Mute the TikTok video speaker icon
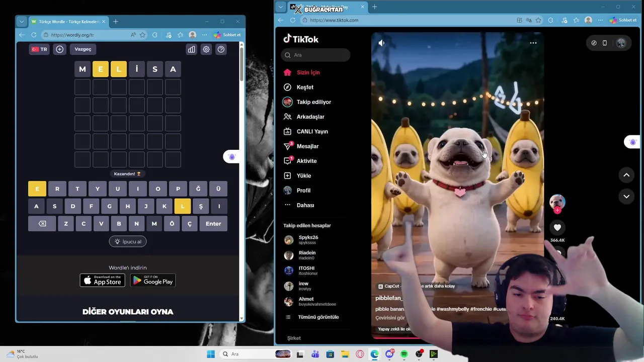Image resolution: width=644 pixels, height=362 pixels. point(381,43)
